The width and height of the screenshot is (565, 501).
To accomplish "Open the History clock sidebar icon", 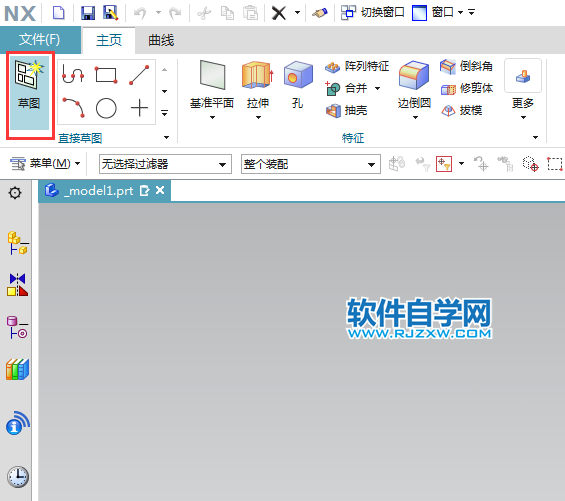I will [18, 477].
